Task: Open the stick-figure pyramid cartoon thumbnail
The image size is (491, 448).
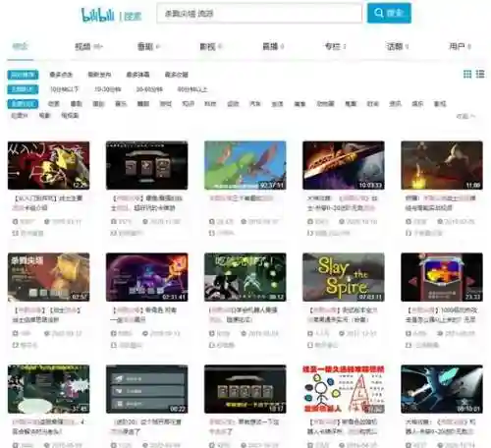Action: click(344, 389)
